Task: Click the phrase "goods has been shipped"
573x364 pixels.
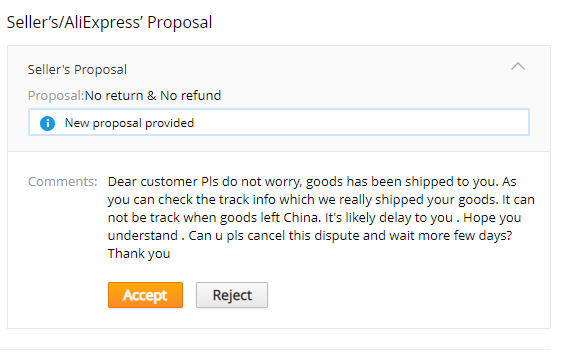Action: 369,182
